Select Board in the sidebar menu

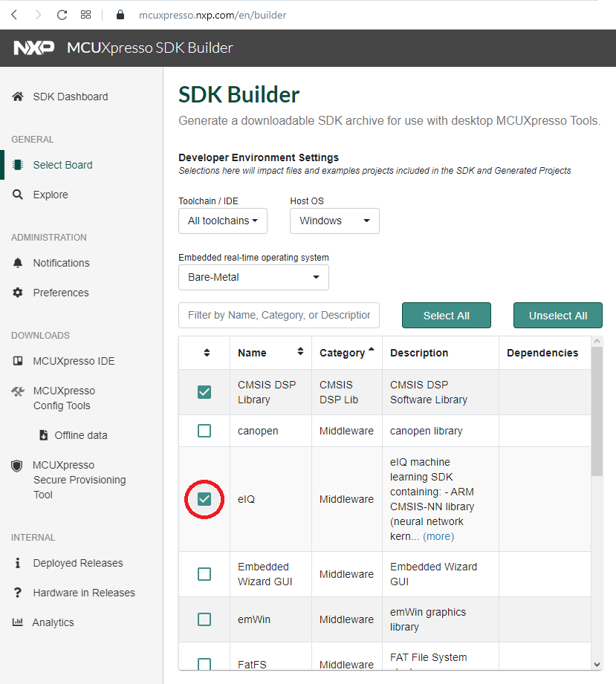62,165
